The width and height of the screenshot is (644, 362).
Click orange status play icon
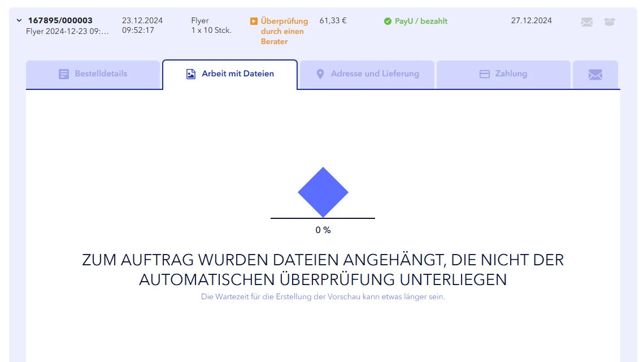[254, 21]
